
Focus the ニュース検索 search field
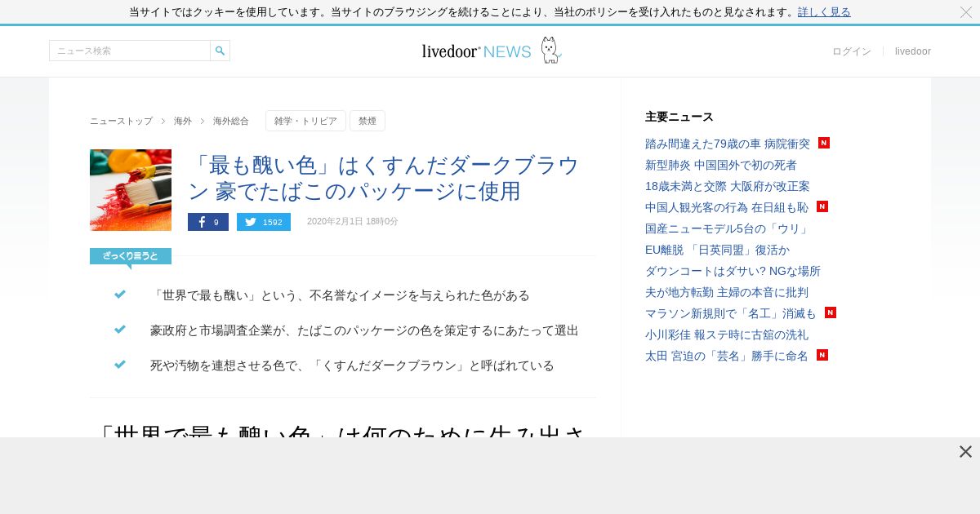[x=130, y=51]
